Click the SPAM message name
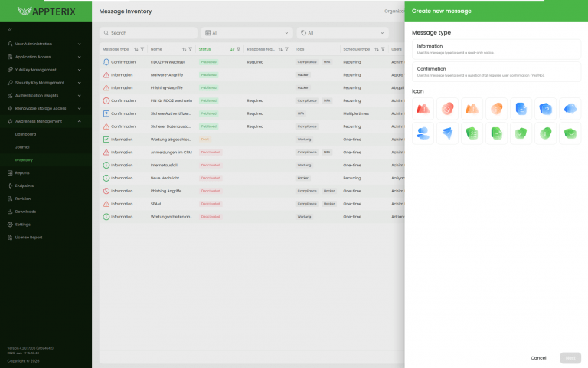This screenshot has width=588, height=368. [155, 204]
